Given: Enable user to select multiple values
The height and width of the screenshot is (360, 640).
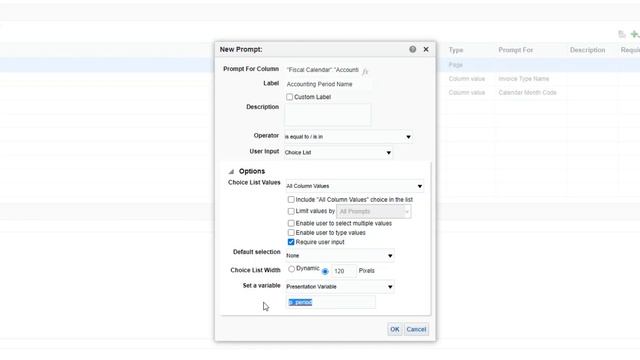Looking at the screenshot, I should pos(291,223).
